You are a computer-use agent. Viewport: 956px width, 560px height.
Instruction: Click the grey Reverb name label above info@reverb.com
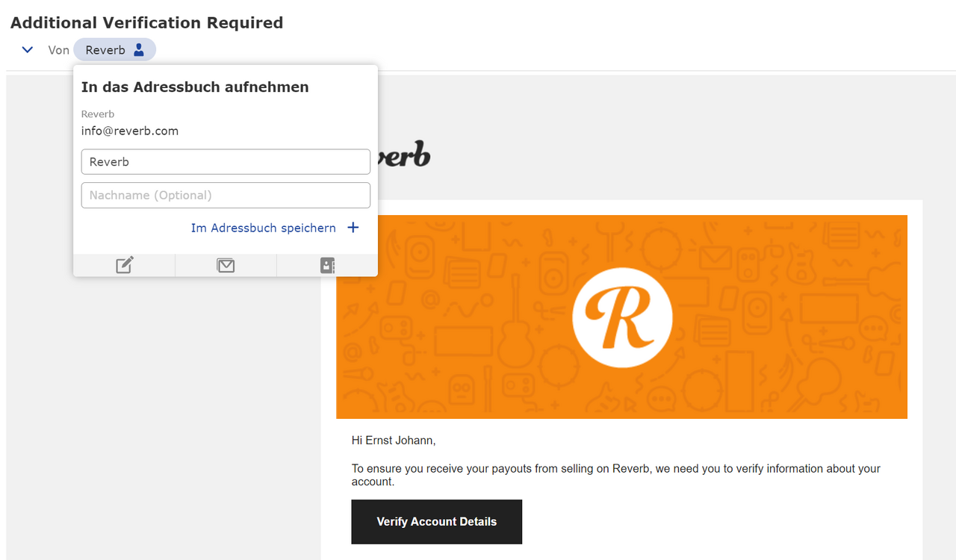pos(98,114)
